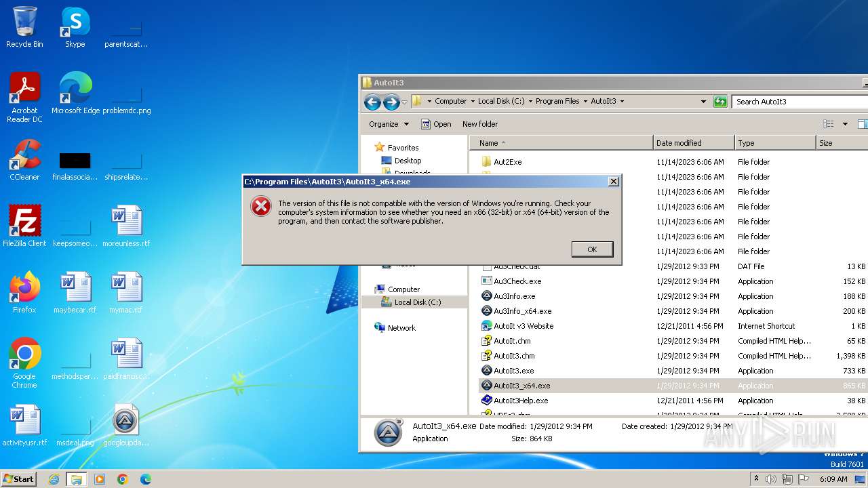This screenshot has height=488, width=868.
Task: Select the googleupda... AutoIt desktop icon
Action: point(126,426)
